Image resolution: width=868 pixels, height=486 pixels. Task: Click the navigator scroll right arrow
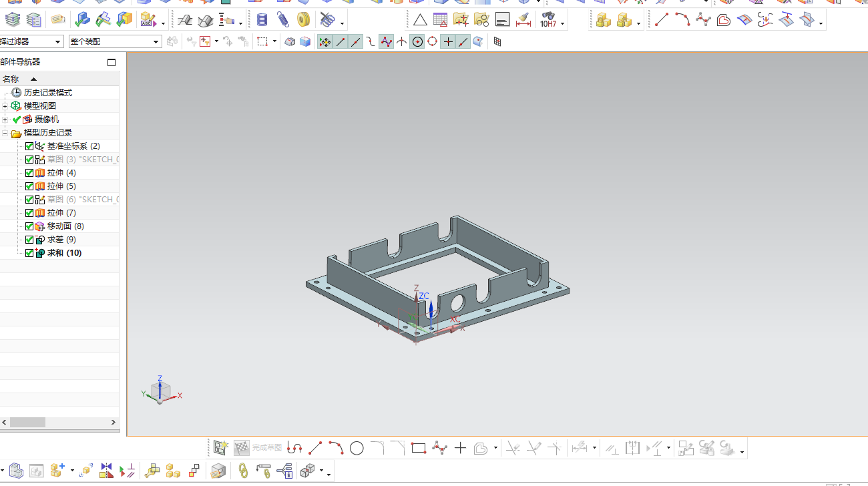pos(114,423)
